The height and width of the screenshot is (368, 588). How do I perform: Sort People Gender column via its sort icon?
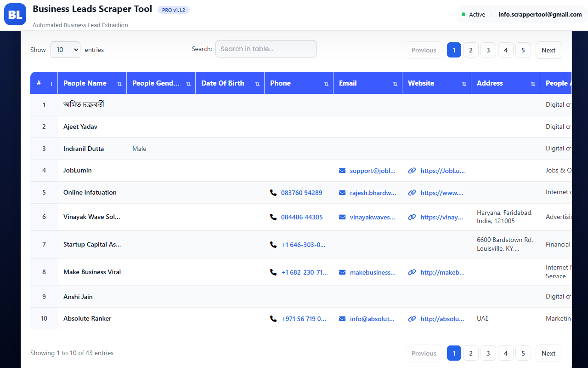point(188,84)
